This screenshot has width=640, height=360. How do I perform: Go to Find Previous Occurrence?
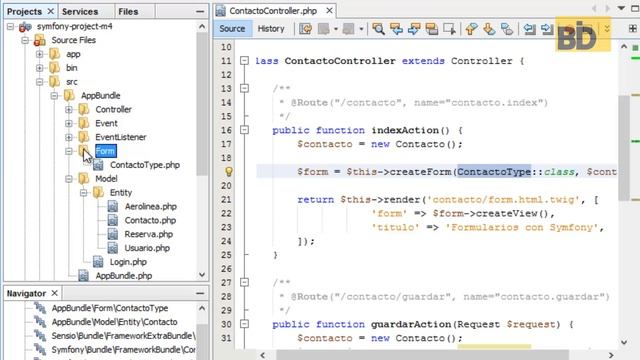[396, 29]
